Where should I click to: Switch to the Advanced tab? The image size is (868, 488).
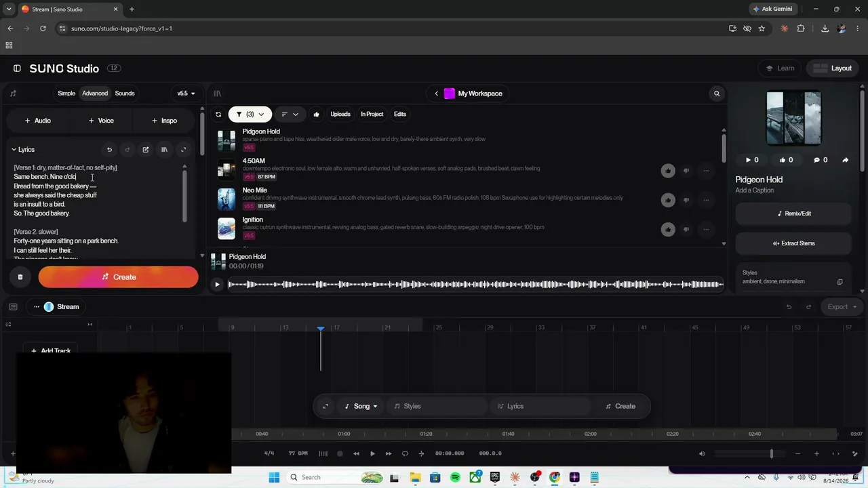pos(95,94)
